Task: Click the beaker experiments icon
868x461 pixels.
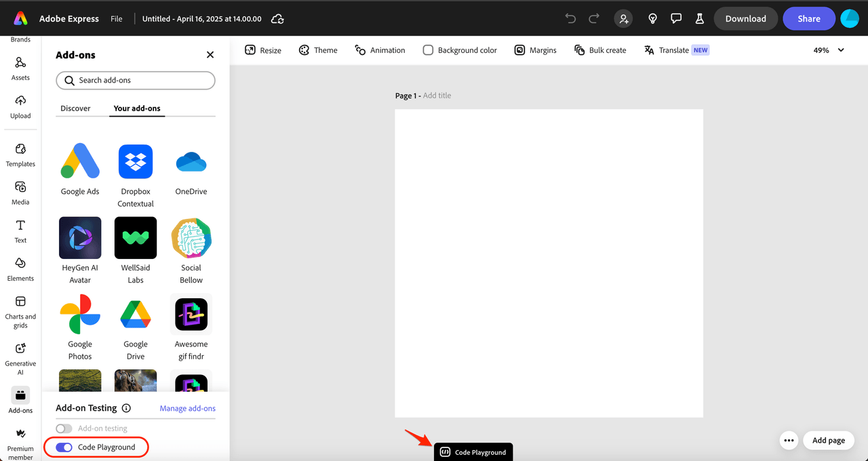Action: click(x=699, y=18)
